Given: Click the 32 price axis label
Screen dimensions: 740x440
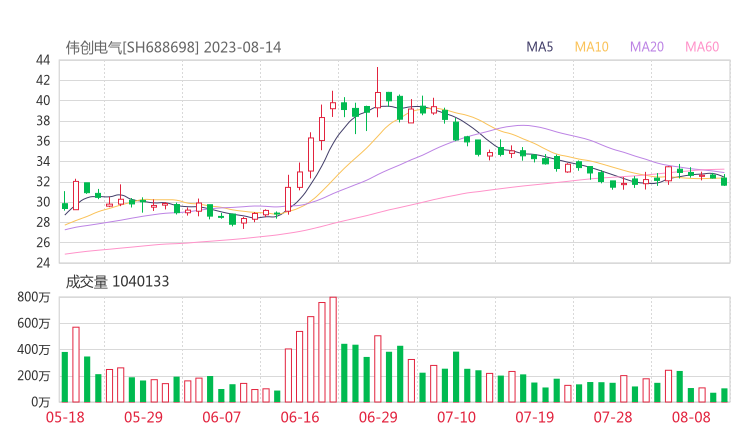Looking at the screenshot, I should 42,182.
